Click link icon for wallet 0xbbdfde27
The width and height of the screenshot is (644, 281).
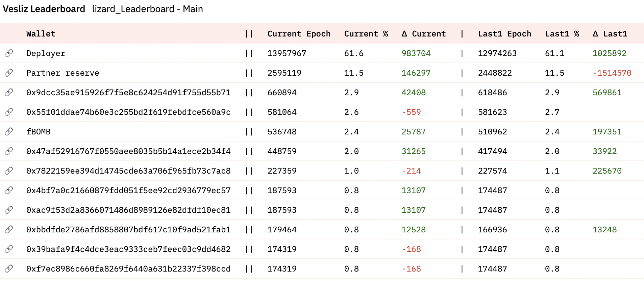tap(9, 229)
